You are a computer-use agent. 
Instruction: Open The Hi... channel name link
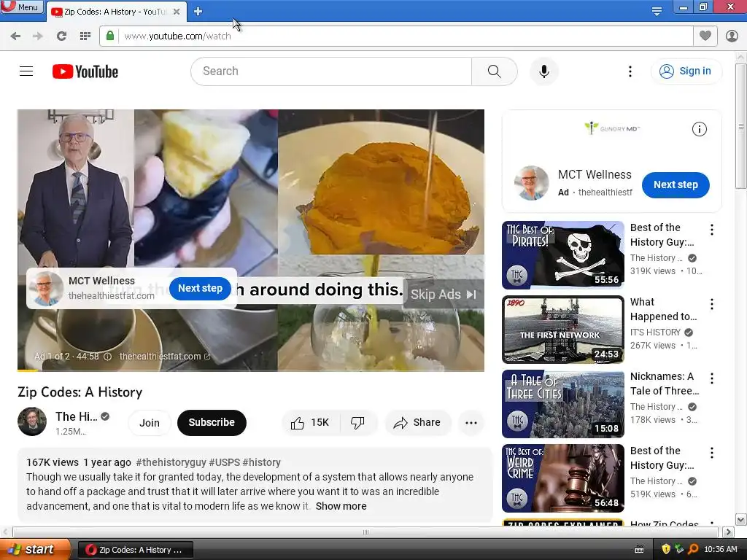coord(76,416)
